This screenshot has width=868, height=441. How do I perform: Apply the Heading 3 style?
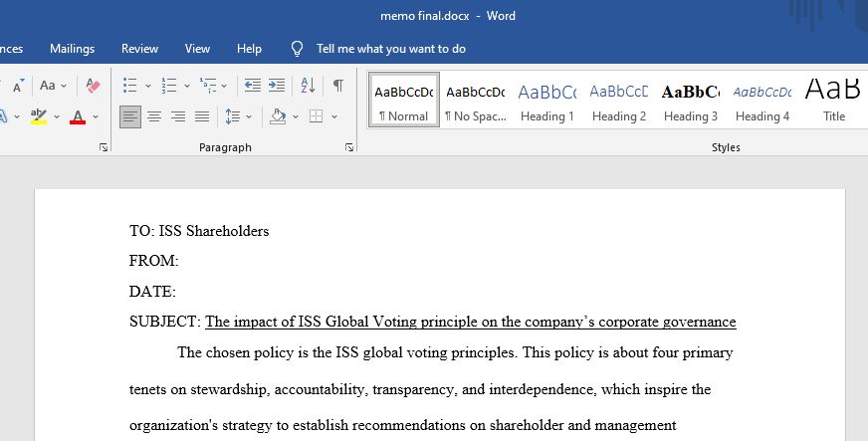click(690, 101)
